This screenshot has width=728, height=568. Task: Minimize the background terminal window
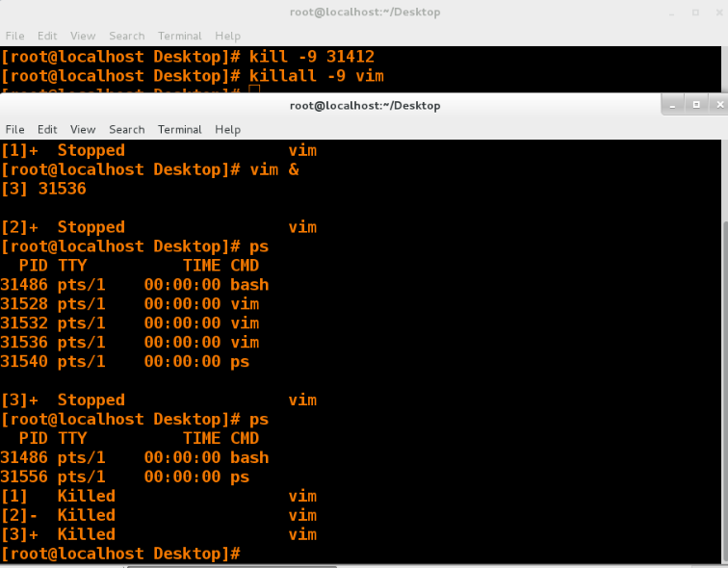coord(672,13)
